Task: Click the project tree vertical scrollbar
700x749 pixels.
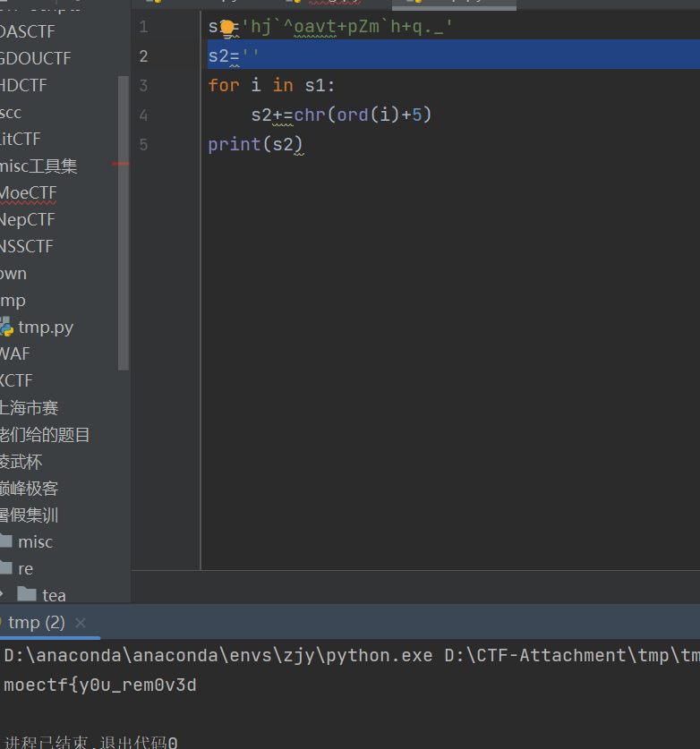Action: coord(124,224)
